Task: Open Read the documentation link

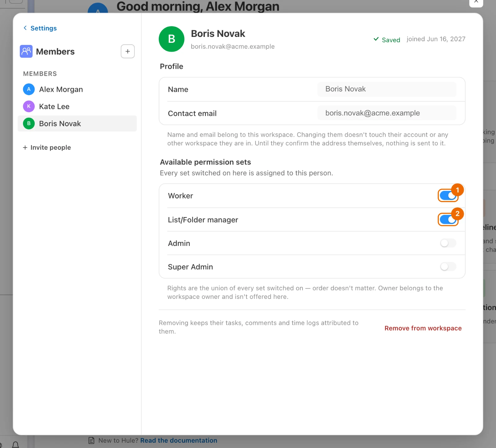Action: pyautogui.click(x=179, y=440)
